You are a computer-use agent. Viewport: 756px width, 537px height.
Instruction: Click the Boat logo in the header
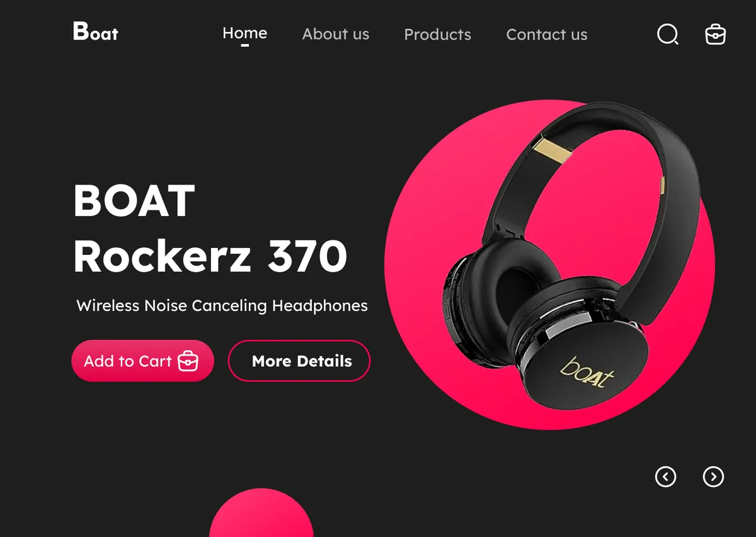(x=95, y=31)
